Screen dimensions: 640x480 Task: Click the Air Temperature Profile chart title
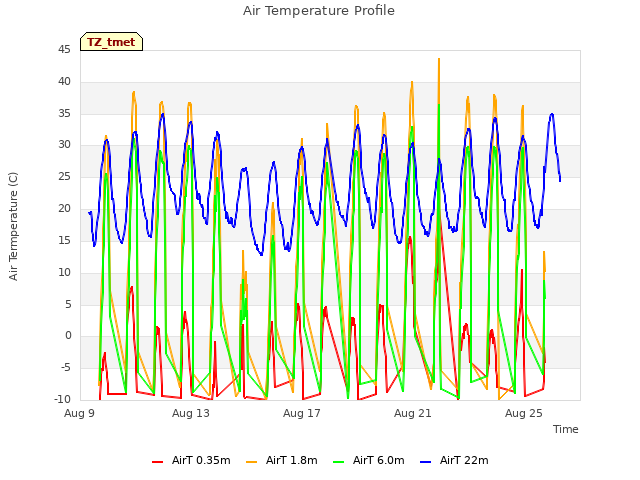(x=319, y=11)
